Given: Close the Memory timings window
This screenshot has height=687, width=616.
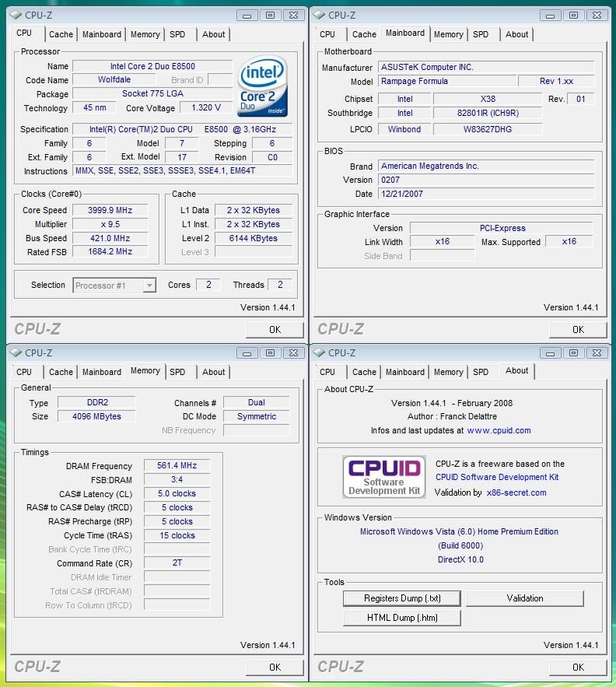Looking at the screenshot, I should coord(293,353).
